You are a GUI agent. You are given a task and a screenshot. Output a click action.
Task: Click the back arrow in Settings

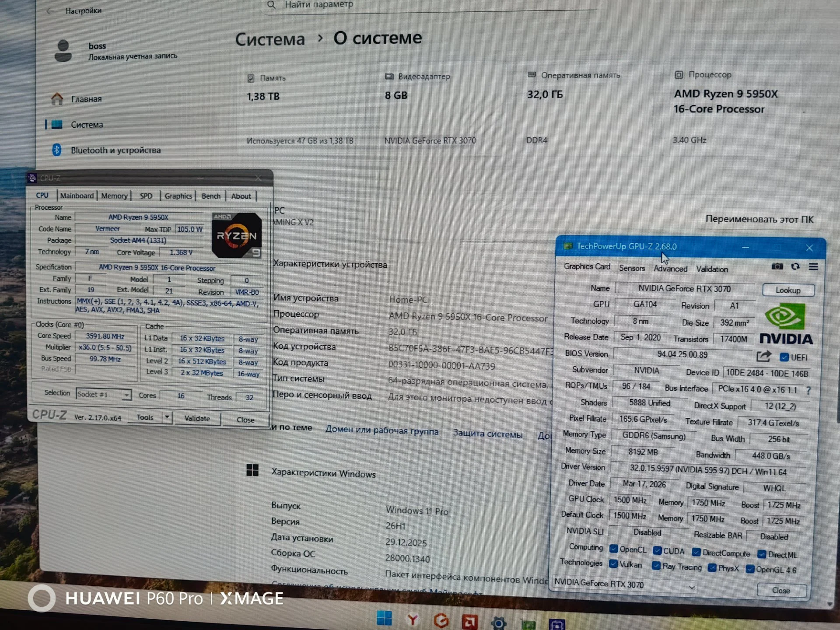click(x=50, y=11)
